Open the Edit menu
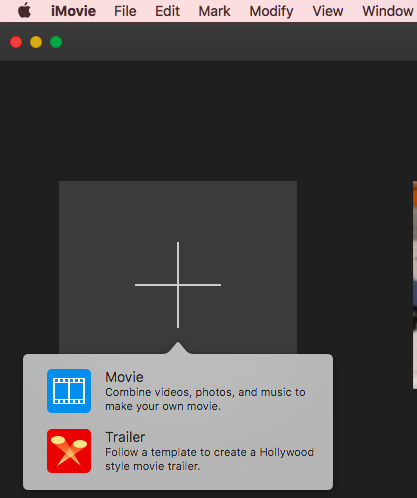This screenshot has height=498, width=417. tap(167, 11)
